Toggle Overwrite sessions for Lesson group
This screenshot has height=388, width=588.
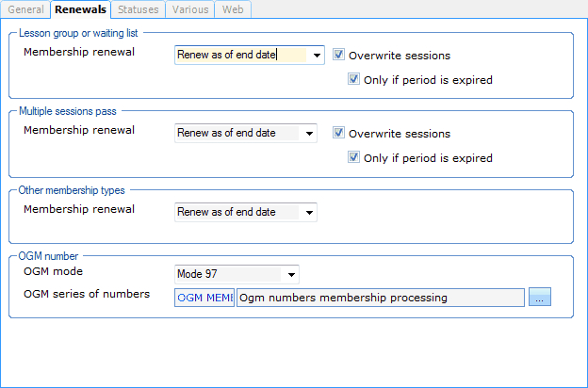[x=339, y=55]
